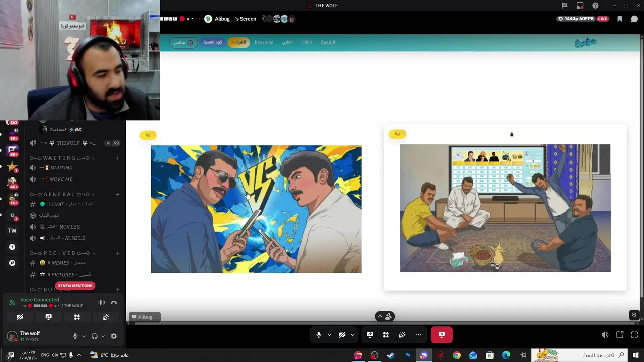
Task: Open activities icon in call bar
Action: coord(386,335)
